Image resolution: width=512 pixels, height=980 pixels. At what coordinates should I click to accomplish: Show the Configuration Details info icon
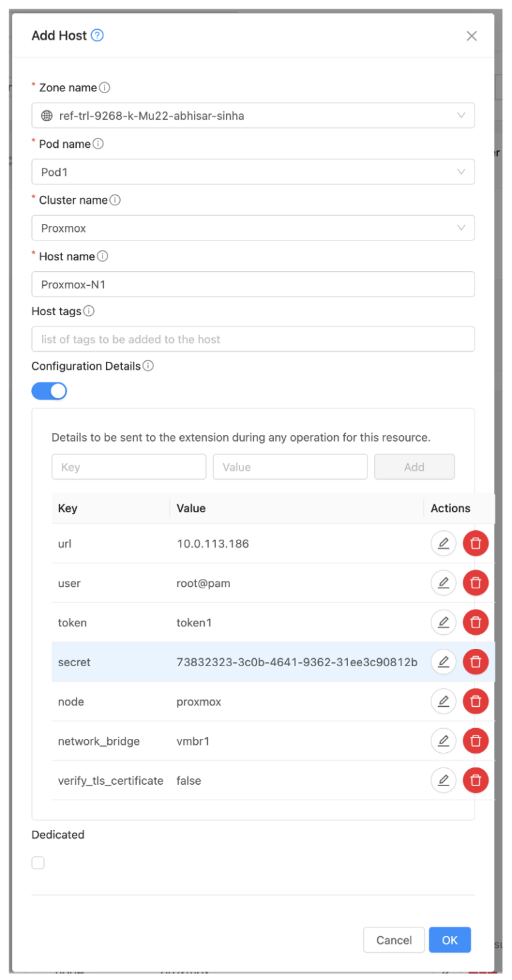149,366
